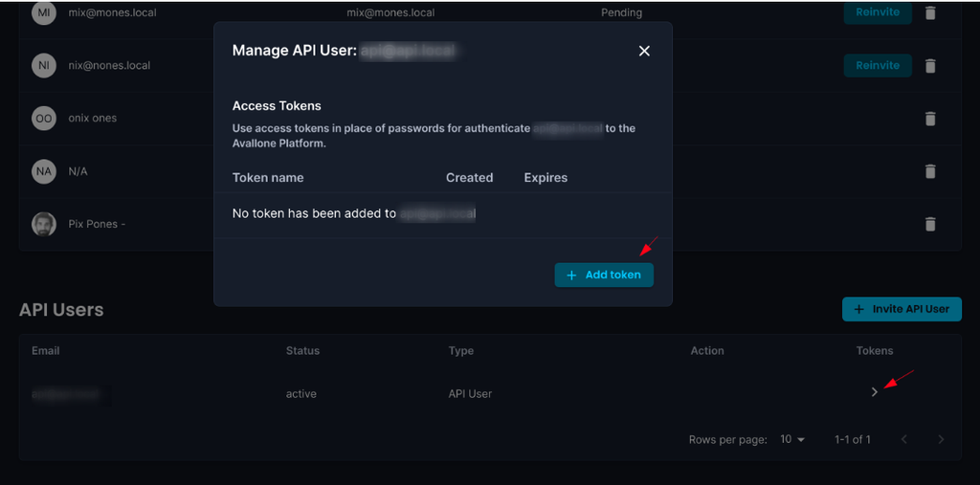Click the Email column header in API Users

[46, 351]
